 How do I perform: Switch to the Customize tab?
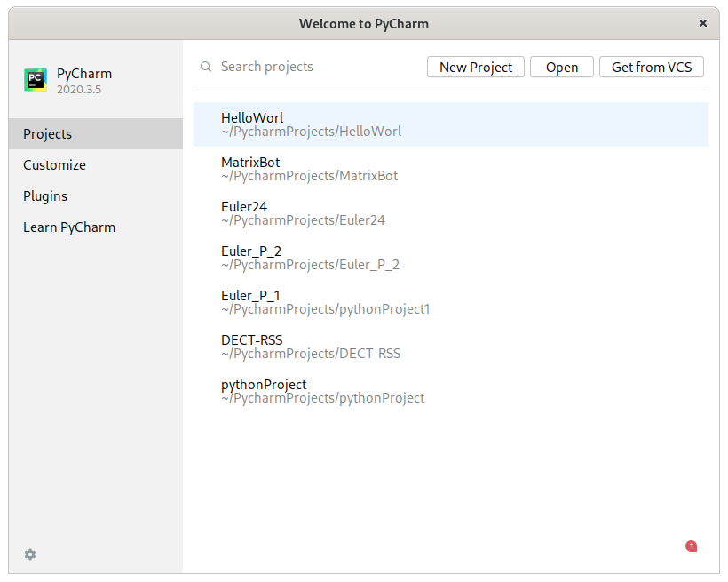pos(54,164)
